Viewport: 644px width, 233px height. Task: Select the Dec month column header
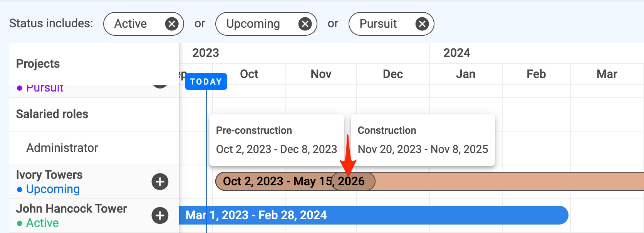[x=393, y=74]
